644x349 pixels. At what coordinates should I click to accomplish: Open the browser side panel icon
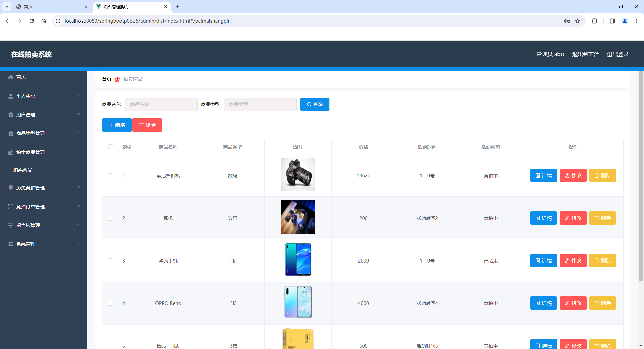[x=612, y=21]
